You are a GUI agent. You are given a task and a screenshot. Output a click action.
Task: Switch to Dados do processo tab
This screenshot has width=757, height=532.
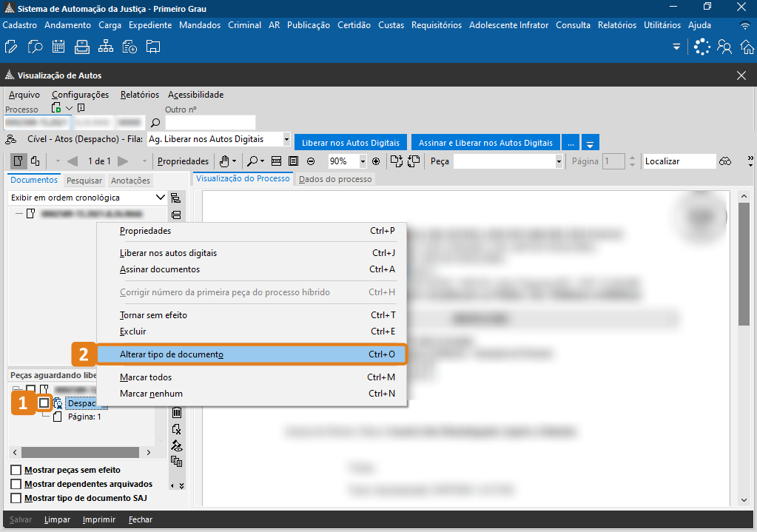(335, 179)
